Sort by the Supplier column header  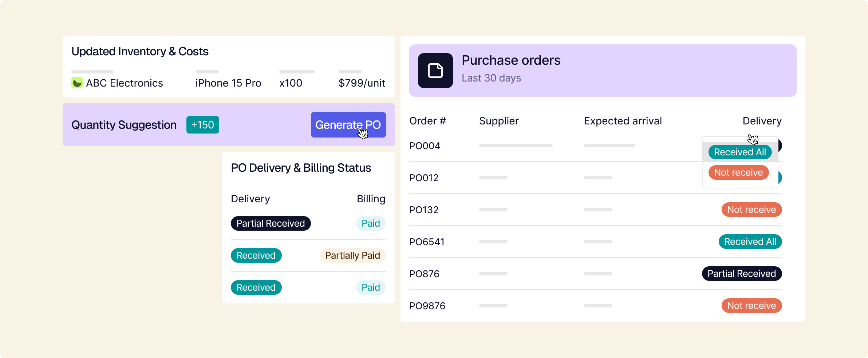[498, 121]
